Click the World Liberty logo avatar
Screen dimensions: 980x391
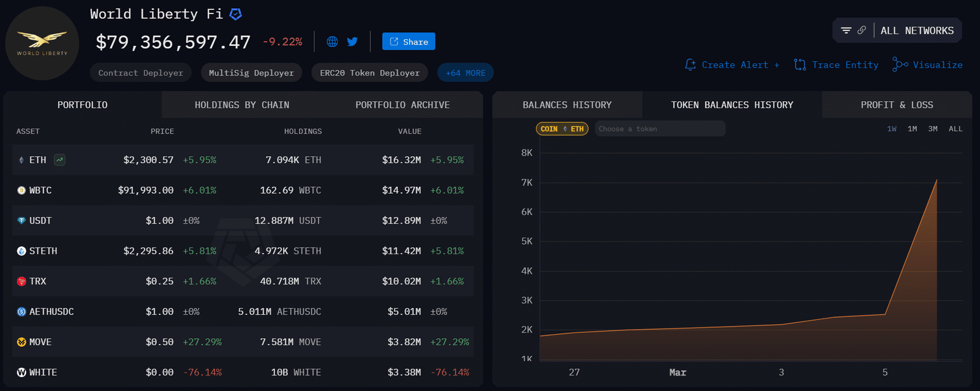pos(42,44)
